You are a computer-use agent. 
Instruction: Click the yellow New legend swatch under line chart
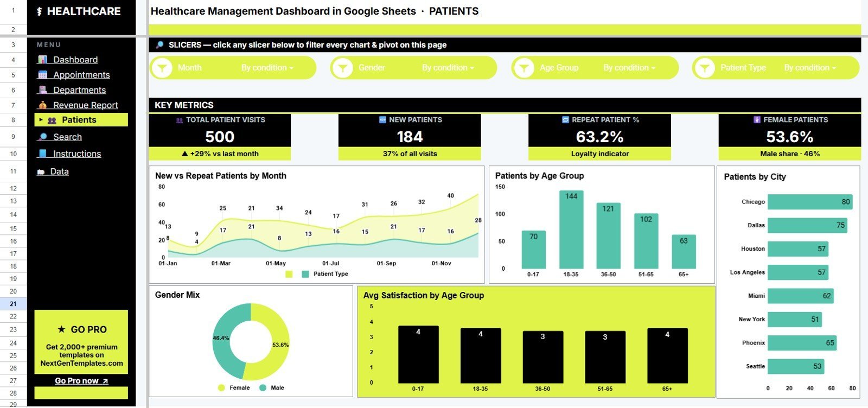point(289,274)
